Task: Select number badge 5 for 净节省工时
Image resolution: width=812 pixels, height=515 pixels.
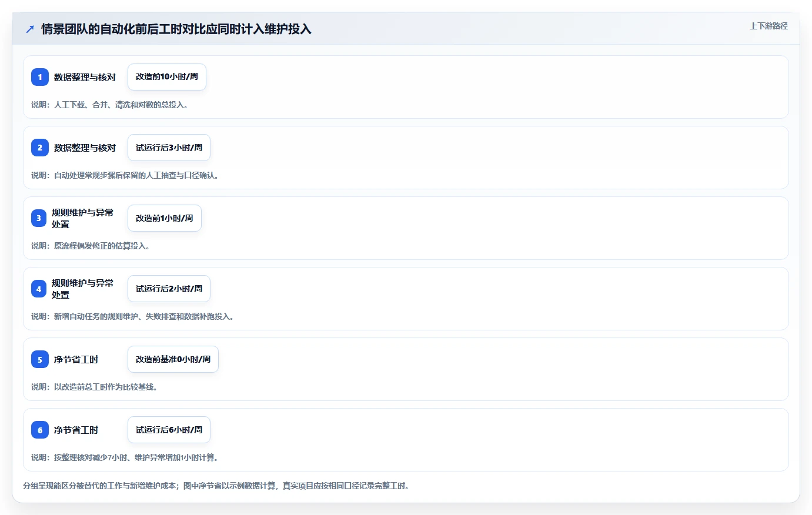Action: [40, 359]
